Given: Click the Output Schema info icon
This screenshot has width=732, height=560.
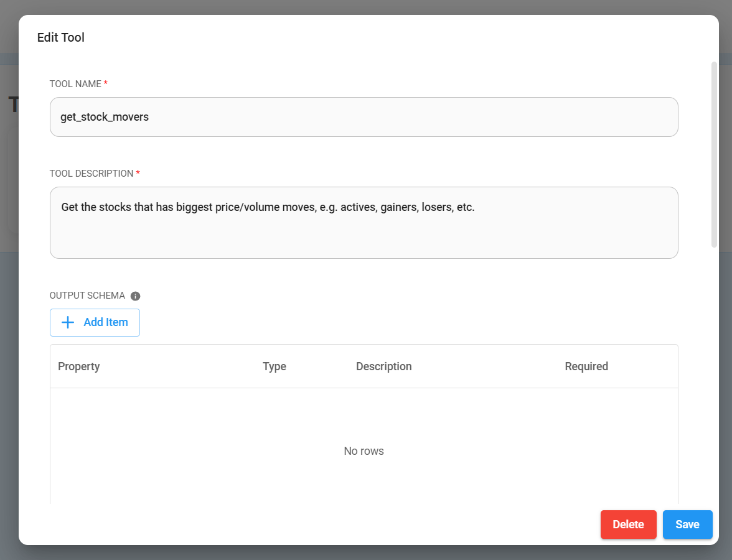Looking at the screenshot, I should (x=136, y=296).
